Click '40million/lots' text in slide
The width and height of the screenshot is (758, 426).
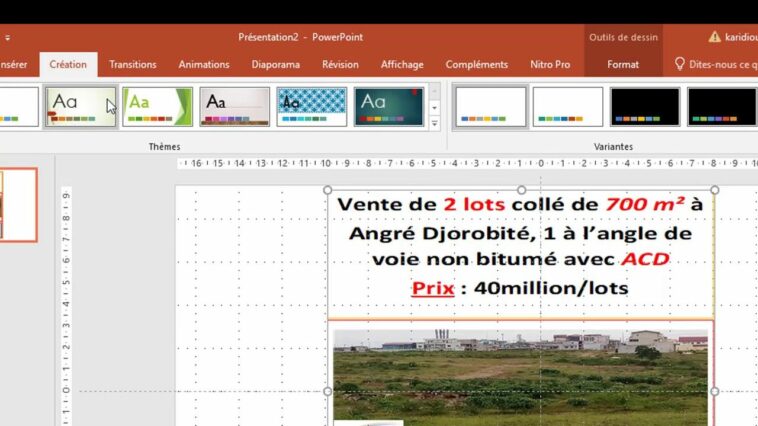click(551, 288)
